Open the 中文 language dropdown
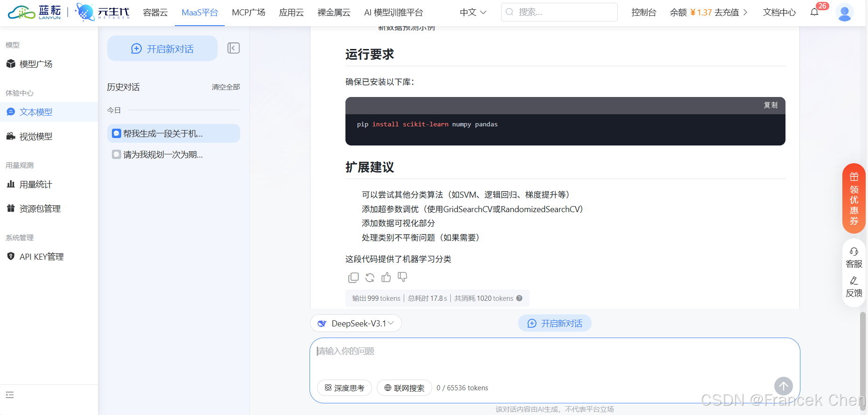Viewport: 868px width, 415px height. point(473,13)
